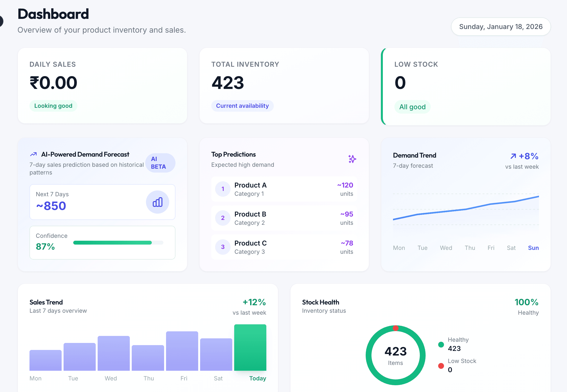Toggle the All good indicator
This screenshot has width=567, height=392.
[x=412, y=107]
